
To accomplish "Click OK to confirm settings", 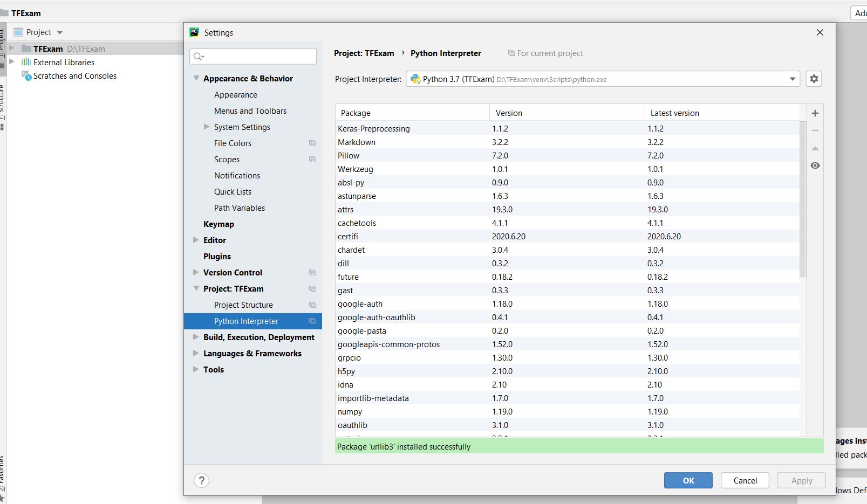I will point(688,480).
